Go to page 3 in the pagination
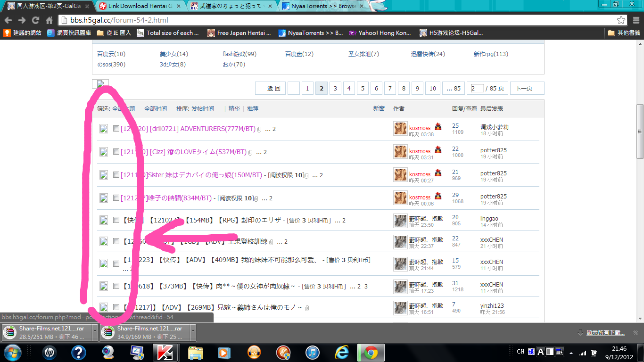This screenshot has height=362, width=644. [x=335, y=88]
